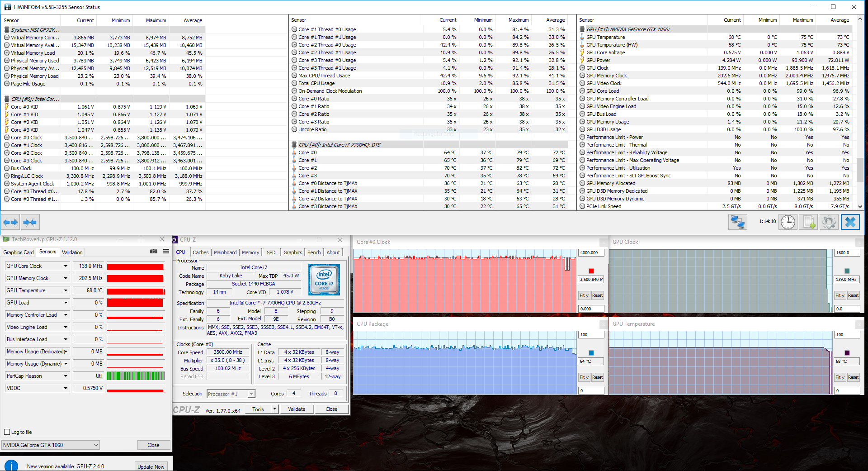Click the expand-layout arrows button in HWiNFO

(10, 222)
